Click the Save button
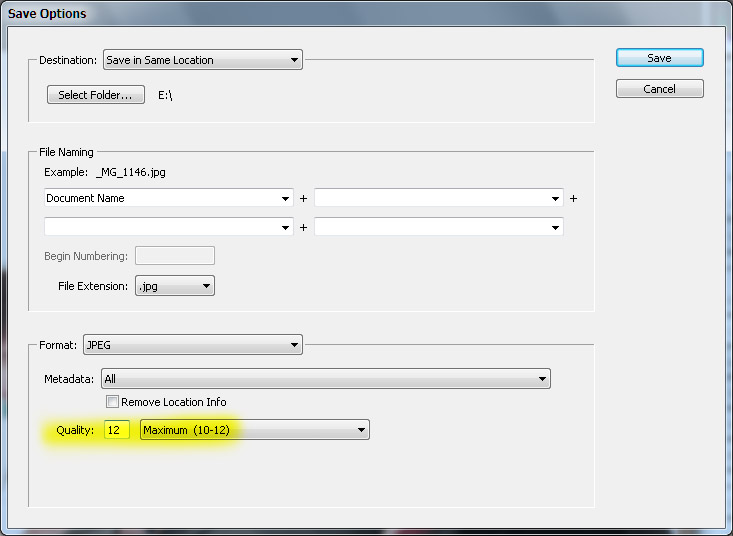Image resolution: width=733 pixels, height=536 pixels. pyautogui.click(x=659, y=58)
